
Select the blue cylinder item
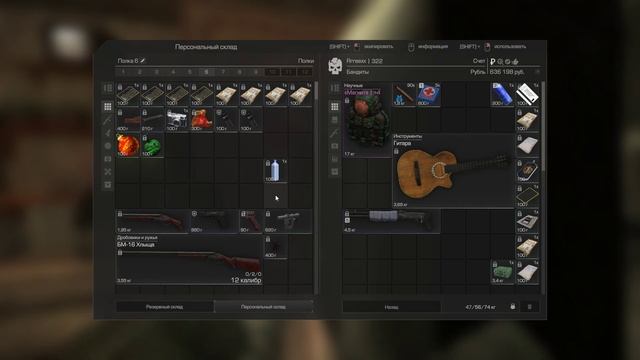click(x=502, y=95)
